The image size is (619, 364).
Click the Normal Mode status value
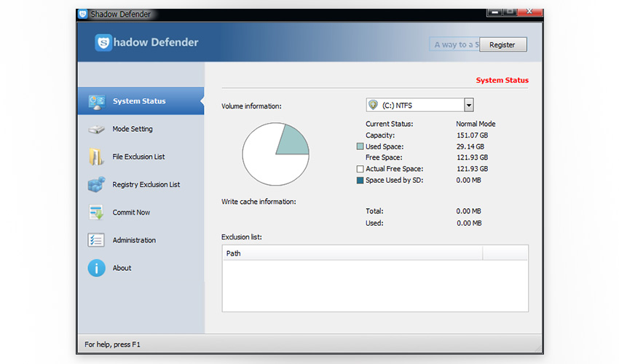point(476,124)
